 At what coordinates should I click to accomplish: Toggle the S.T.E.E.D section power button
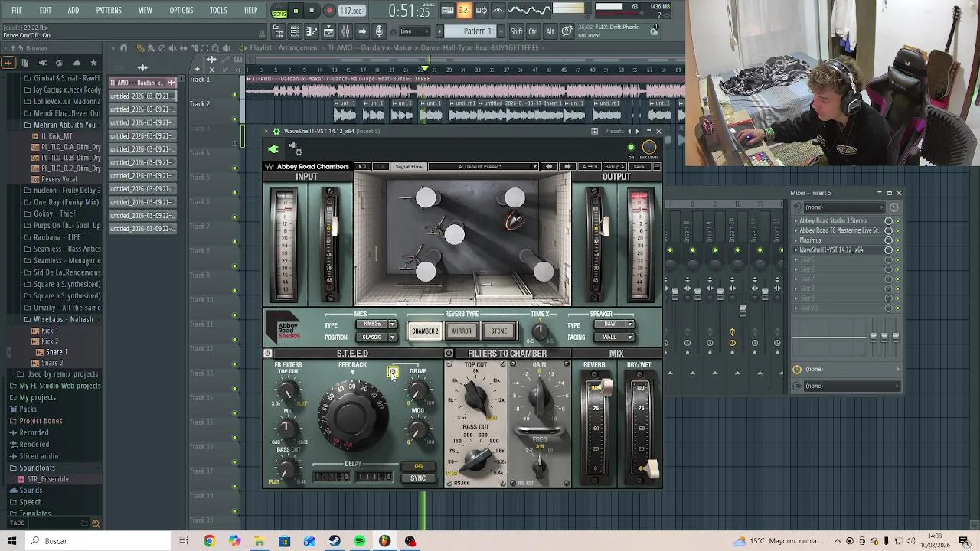pos(267,354)
